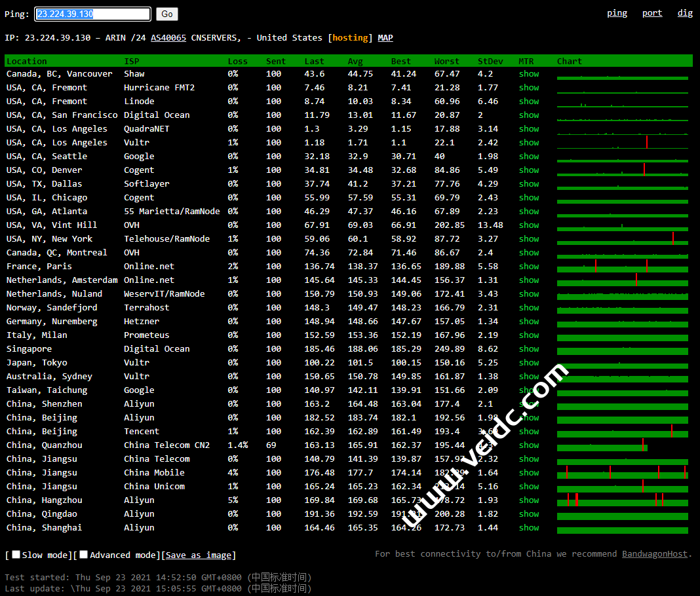Click the chart for Quanzhou China Telecom CN2

click(x=602, y=446)
